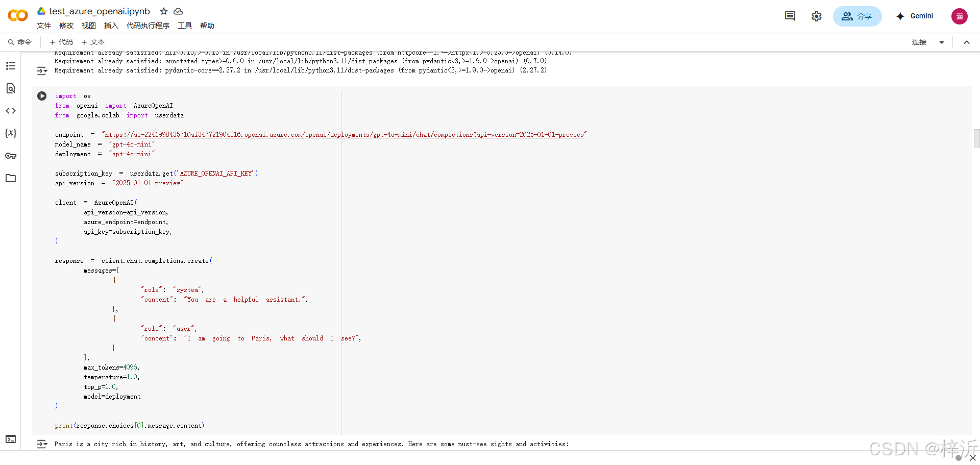This screenshot has height=465, width=980.
Task: Click the top_p=1.0 line
Action: click(101, 387)
